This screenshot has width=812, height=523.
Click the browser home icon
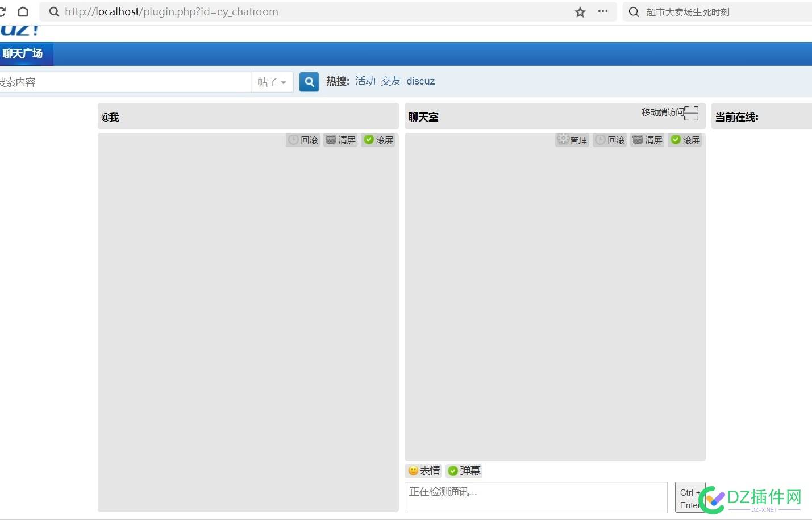point(23,11)
